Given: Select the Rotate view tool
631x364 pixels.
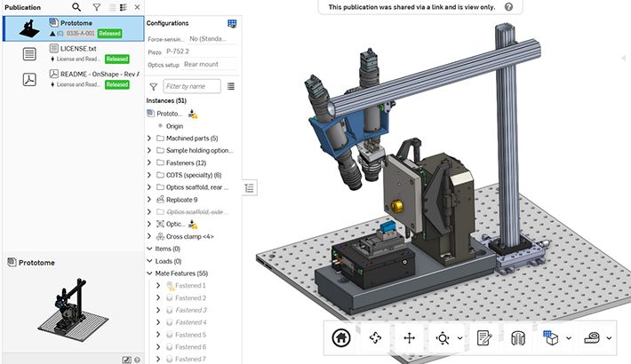Looking at the screenshot, I should click(x=375, y=338).
